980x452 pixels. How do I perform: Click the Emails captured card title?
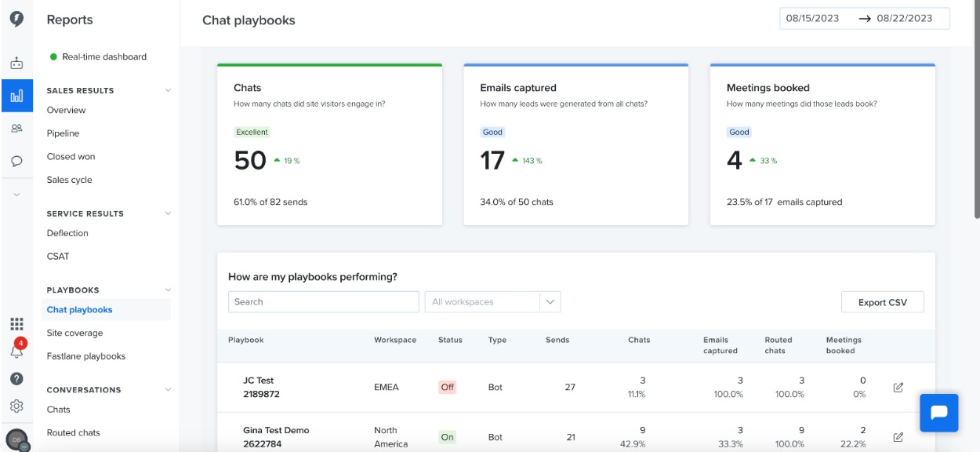pyautogui.click(x=518, y=88)
